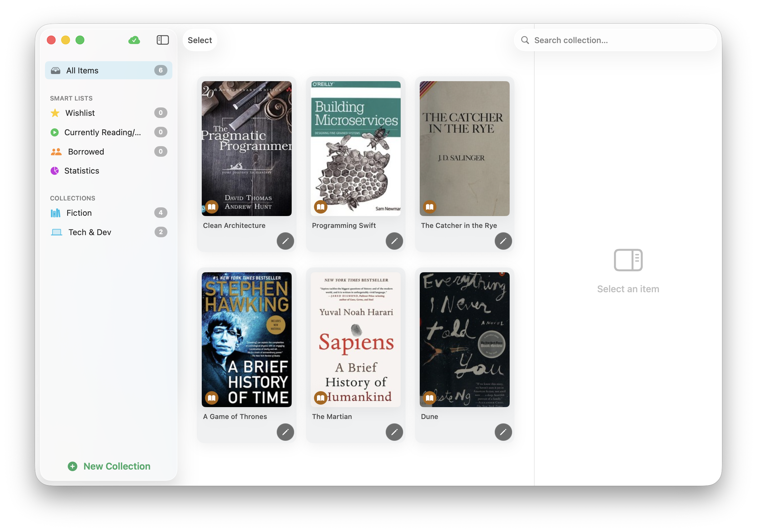Open Everything I Never Told You cover

pyautogui.click(x=465, y=340)
